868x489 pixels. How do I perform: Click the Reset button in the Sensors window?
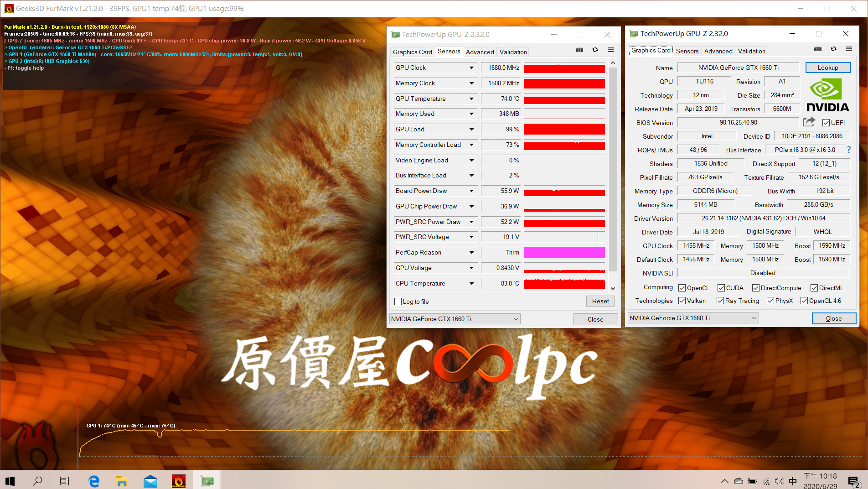pos(600,301)
